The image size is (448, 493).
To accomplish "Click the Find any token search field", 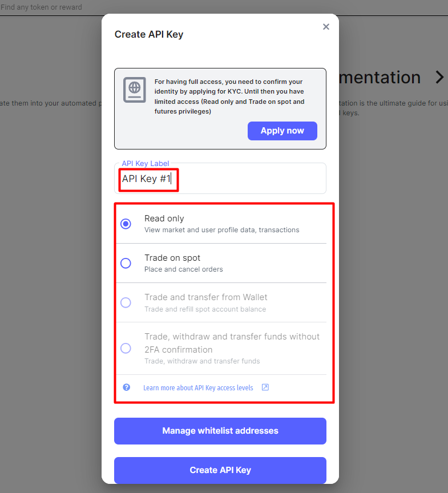I will [x=41, y=7].
